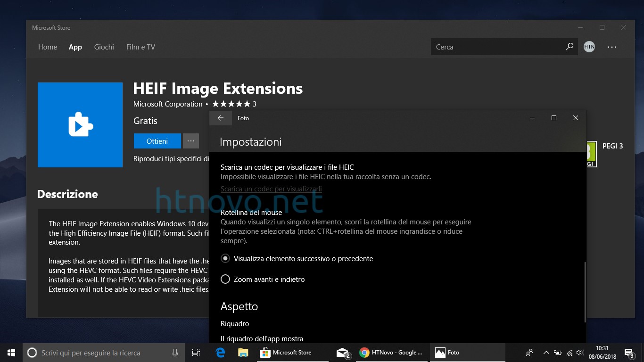The image size is (644, 362).
Task: Click the HTN account avatar
Action: click(589, 47)
